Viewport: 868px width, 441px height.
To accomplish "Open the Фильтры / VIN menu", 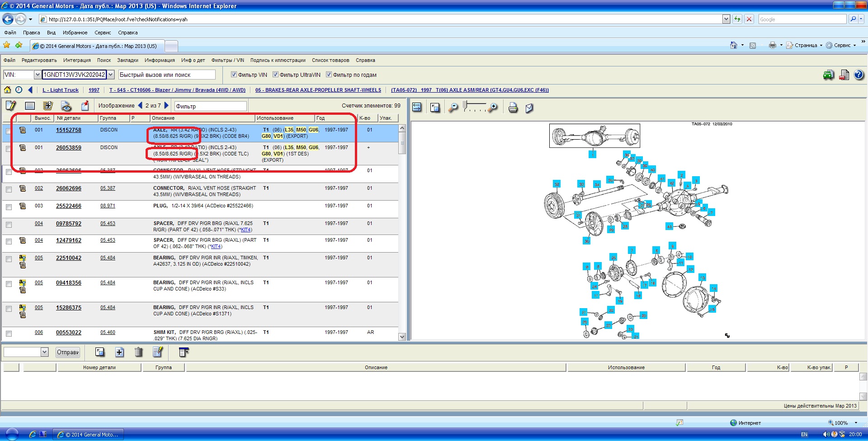I will [x=227, y=60].
